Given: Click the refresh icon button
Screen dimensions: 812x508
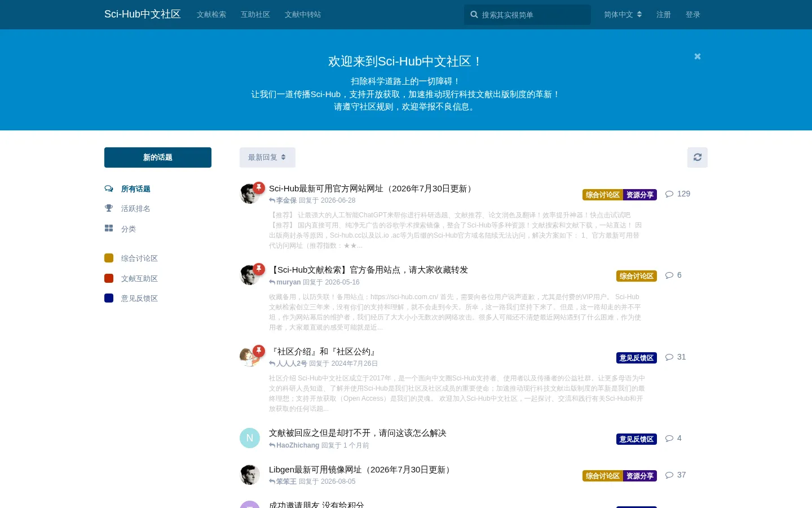Looking at the screenshot, I should (698, 157).
